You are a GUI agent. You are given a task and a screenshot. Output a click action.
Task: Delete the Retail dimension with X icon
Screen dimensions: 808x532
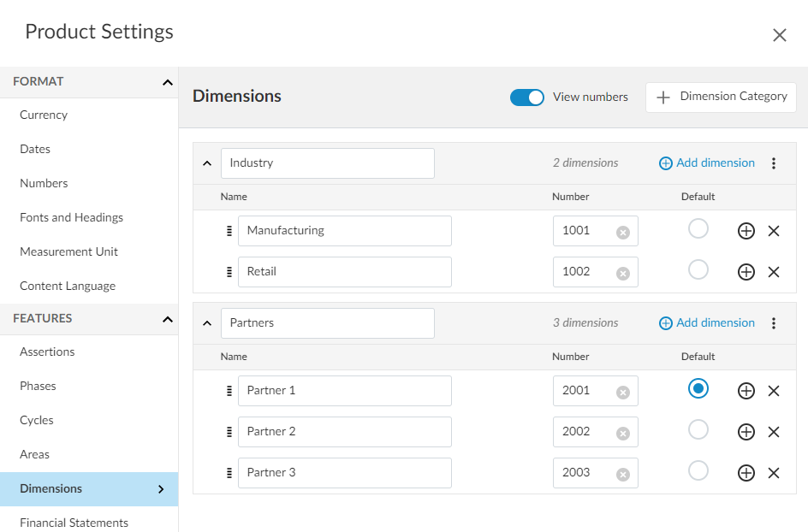774,272
